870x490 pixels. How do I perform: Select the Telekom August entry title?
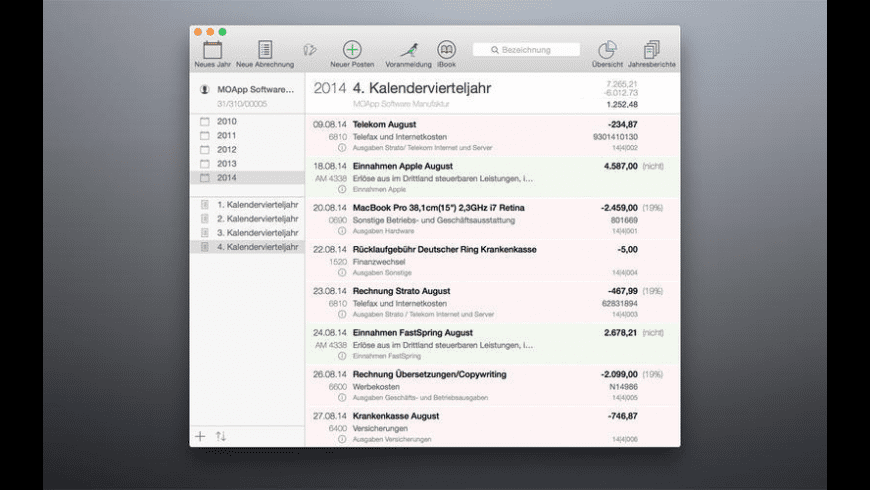(385, 124)
